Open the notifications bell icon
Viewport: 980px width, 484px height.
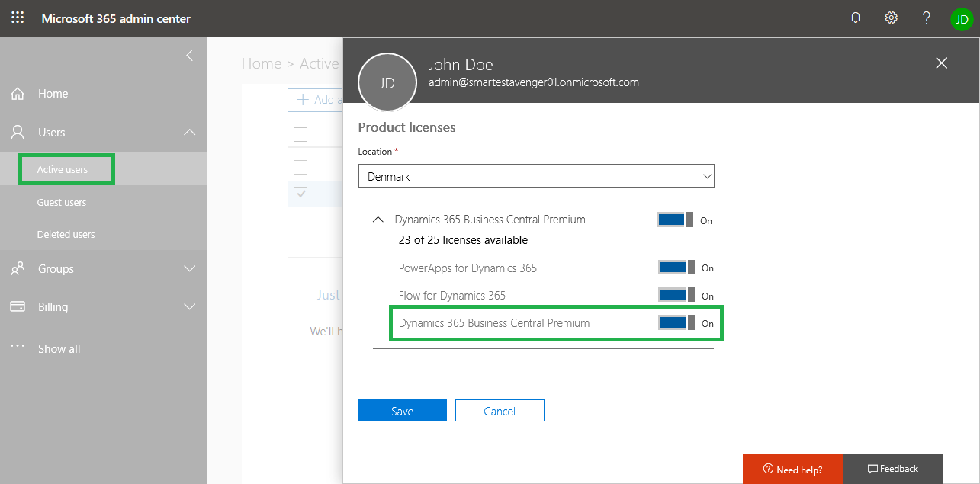pos(856,18)
